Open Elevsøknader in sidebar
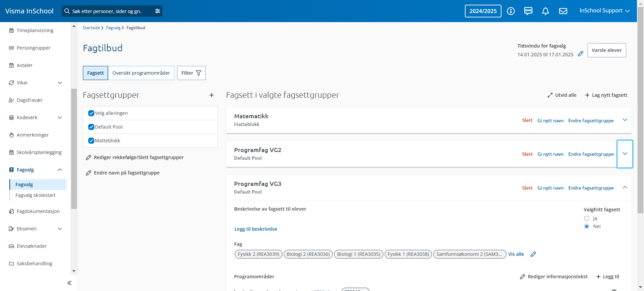 [x=32, y=246]
